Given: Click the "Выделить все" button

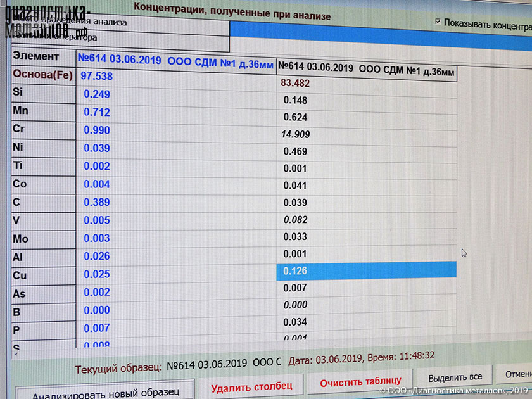Looking at the screenshot, I should click(x=455, y=377).
